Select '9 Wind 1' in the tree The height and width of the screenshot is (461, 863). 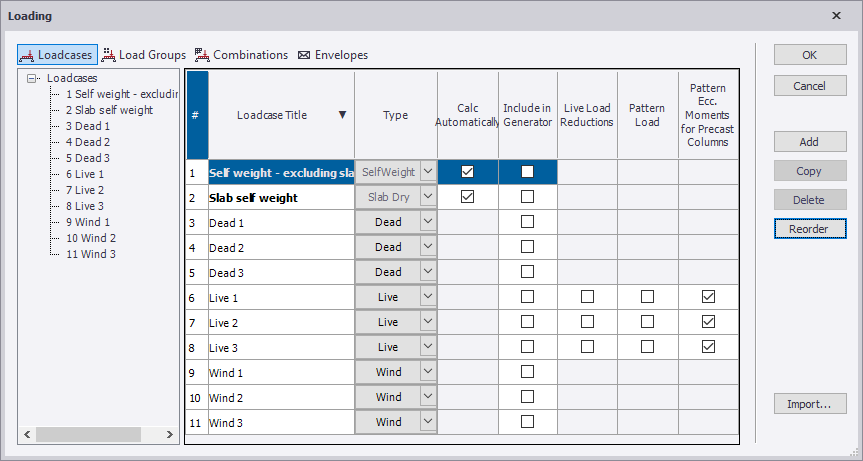88,222
